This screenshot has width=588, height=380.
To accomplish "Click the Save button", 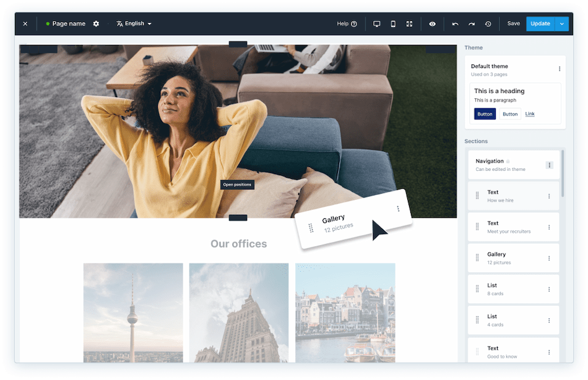I will click(x=513, y=24).
